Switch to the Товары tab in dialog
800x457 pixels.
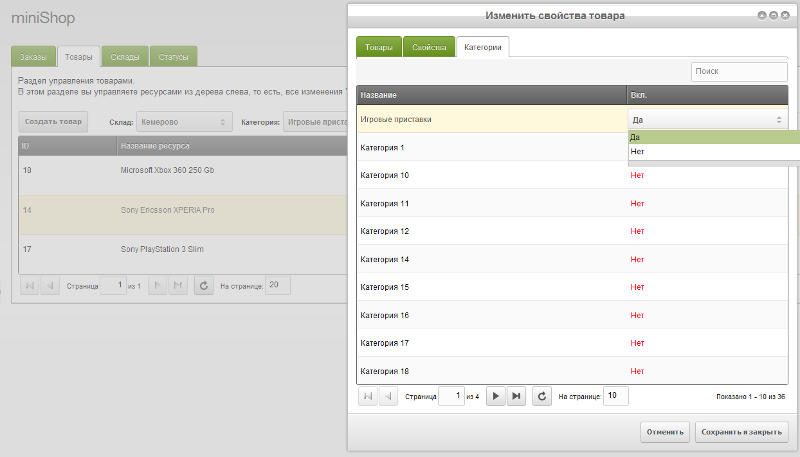coord(379,47)
